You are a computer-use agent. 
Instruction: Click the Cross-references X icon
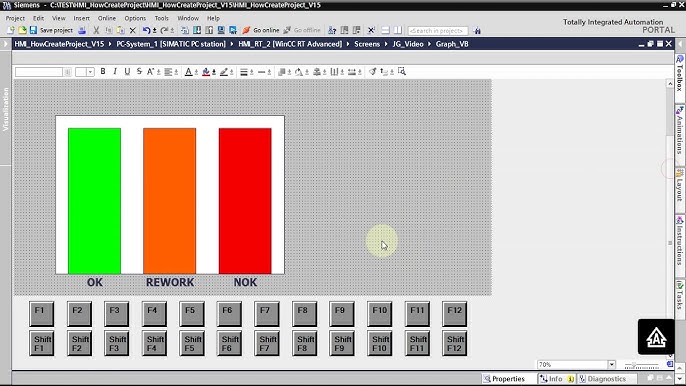point(371,30)
